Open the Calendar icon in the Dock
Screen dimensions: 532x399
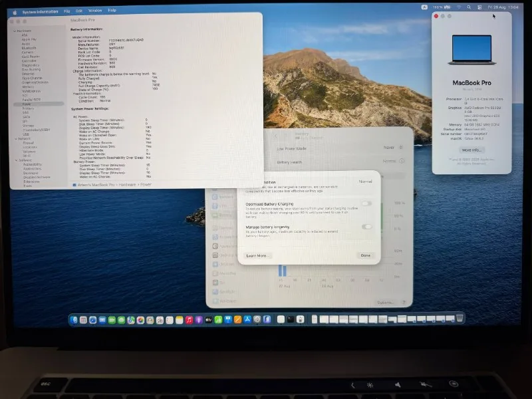pyautogui.click(x=160, y=320)
